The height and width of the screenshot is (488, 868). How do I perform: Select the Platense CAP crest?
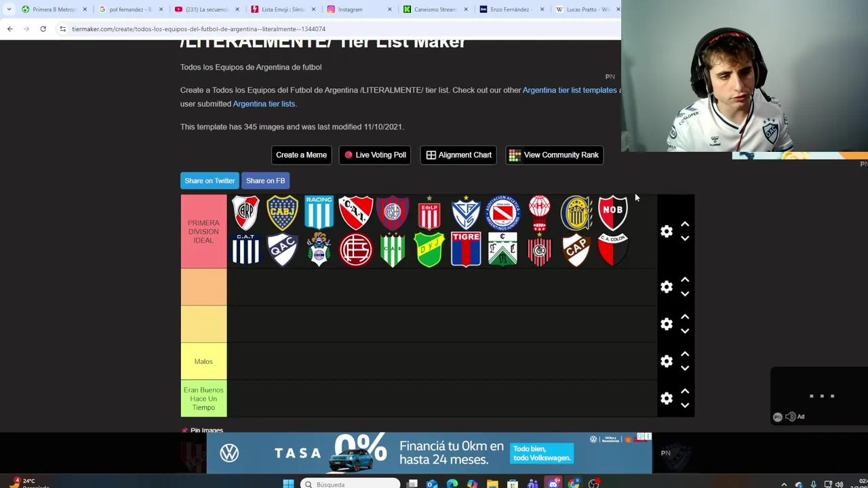coord(576,249)
